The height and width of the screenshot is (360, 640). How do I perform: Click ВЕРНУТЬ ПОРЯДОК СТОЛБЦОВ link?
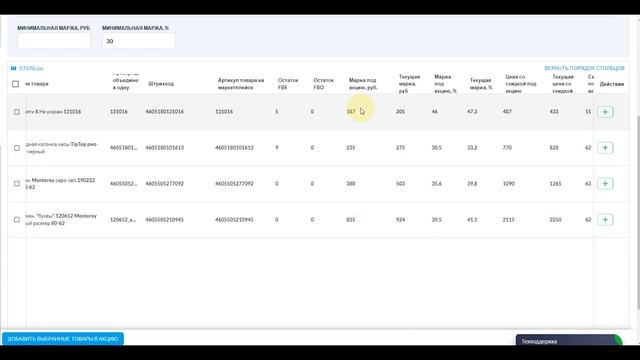click(584, 68)
